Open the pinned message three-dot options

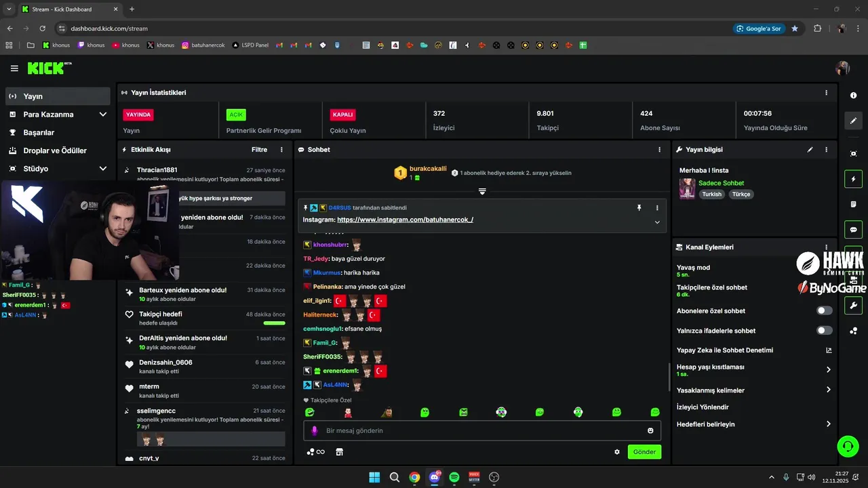pos(657,208)
